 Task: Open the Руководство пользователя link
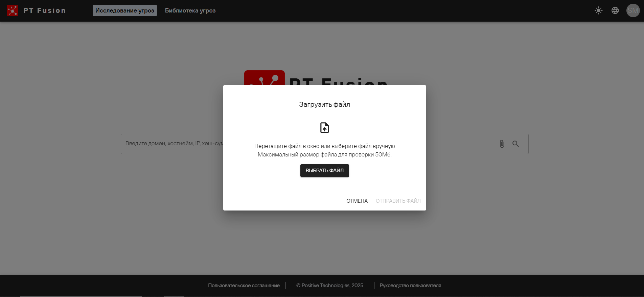410,286
